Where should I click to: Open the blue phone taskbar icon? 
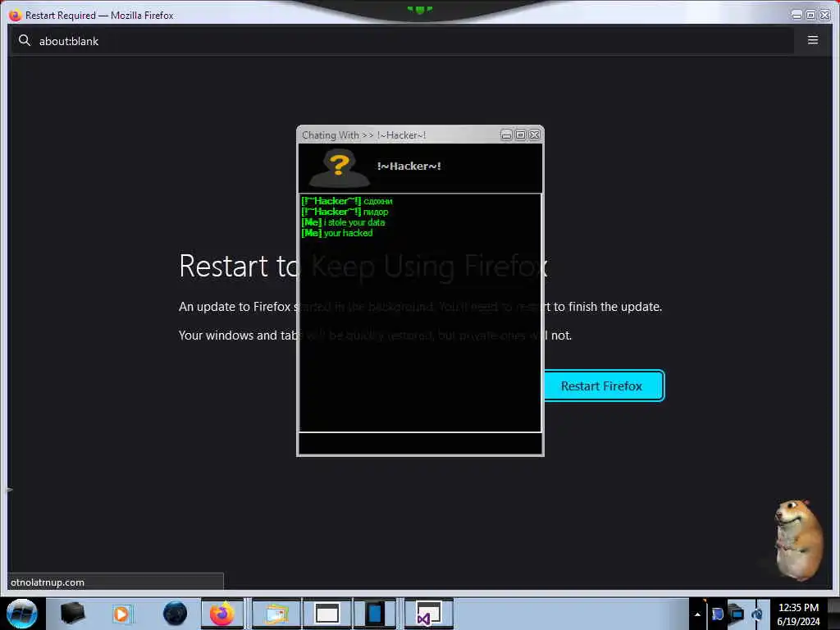tap(375, 614)
